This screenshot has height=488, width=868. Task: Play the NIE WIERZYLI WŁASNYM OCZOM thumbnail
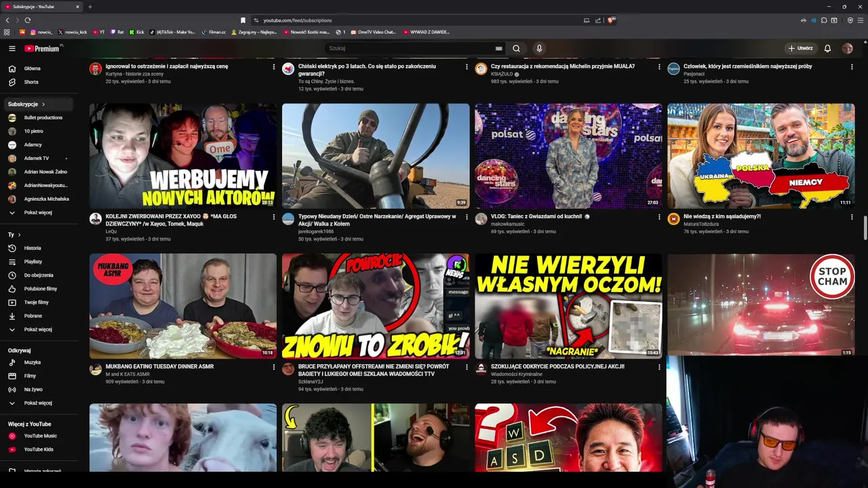pos(568,306)
